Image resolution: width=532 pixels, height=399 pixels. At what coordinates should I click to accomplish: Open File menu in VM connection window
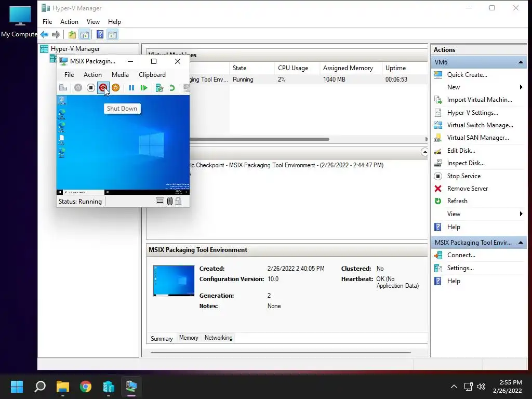point(69,75)
